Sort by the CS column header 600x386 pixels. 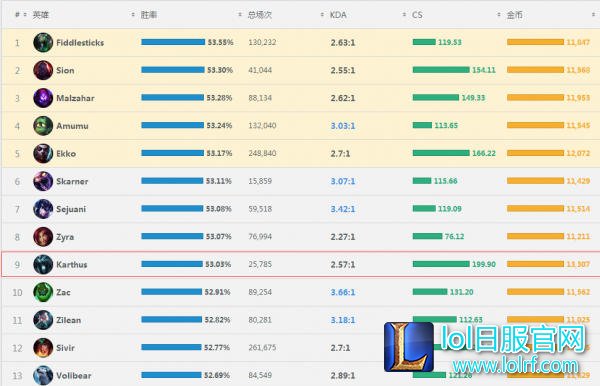(417, 15)
